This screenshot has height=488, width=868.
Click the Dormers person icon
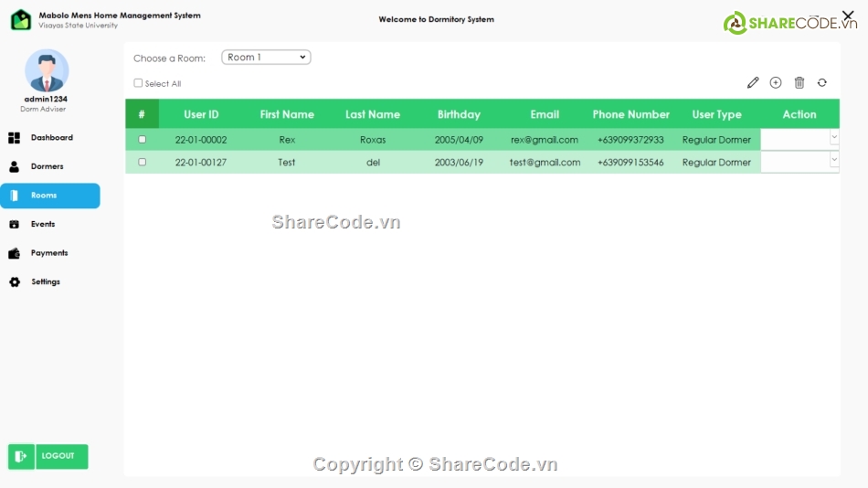coord(15,167)
